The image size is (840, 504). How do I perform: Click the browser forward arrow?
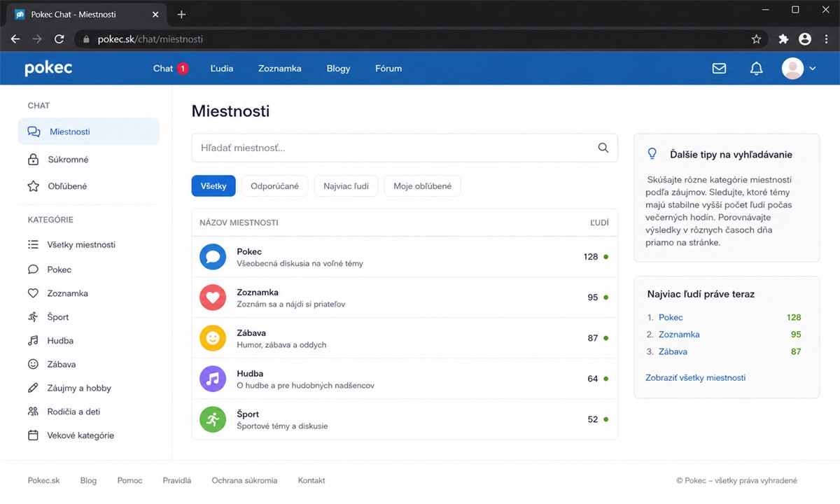coord(37,39)
